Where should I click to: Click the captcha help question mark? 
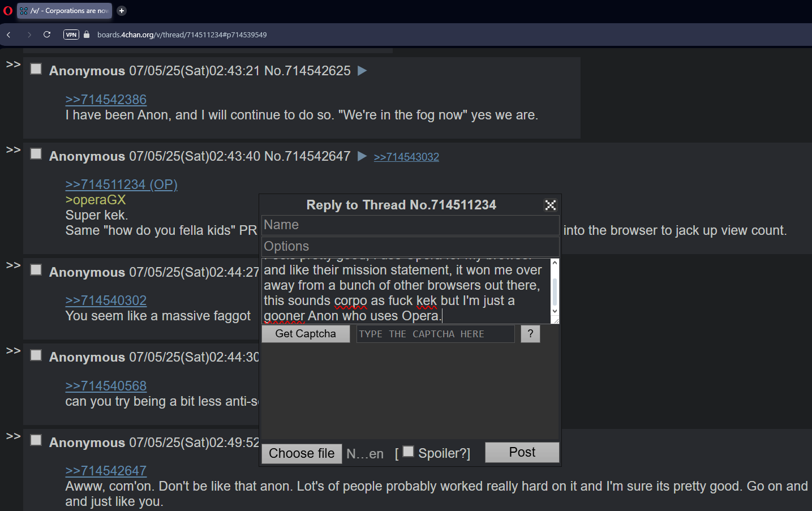[530, 334]
